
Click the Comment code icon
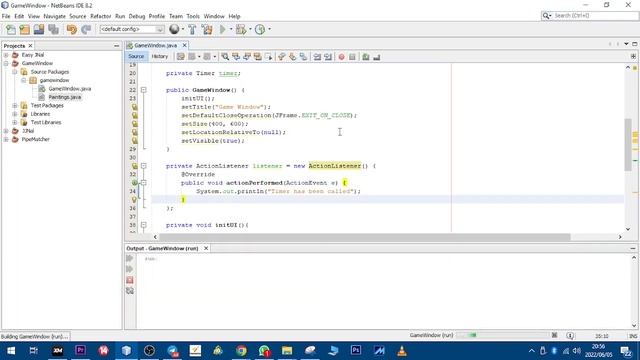[366, 57]
